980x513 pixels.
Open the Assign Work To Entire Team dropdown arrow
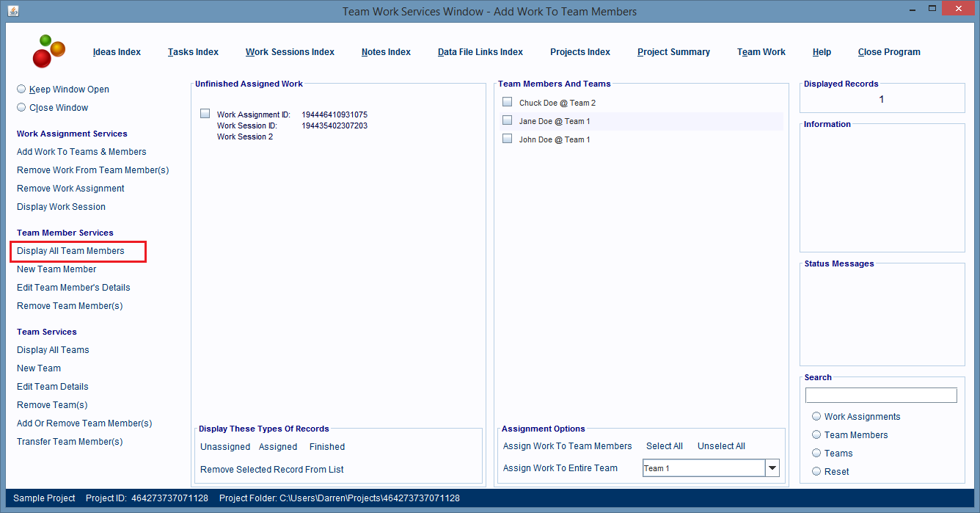click(772, 468)
